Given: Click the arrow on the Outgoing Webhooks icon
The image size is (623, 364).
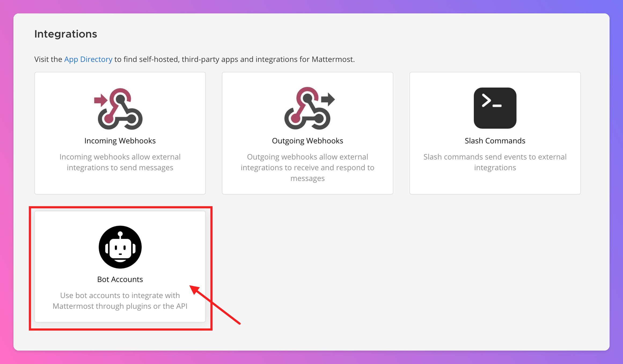Looking at the screenshot, I should tap(328, 99).
